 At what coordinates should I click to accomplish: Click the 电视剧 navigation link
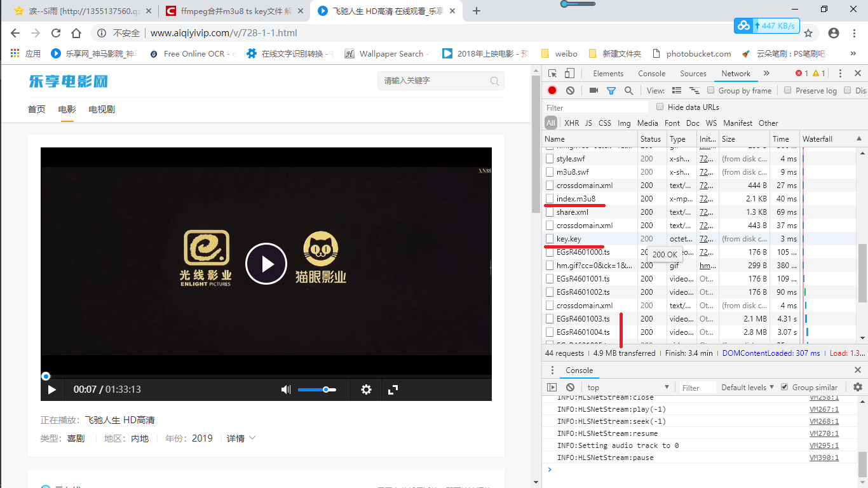click(102, 109)
